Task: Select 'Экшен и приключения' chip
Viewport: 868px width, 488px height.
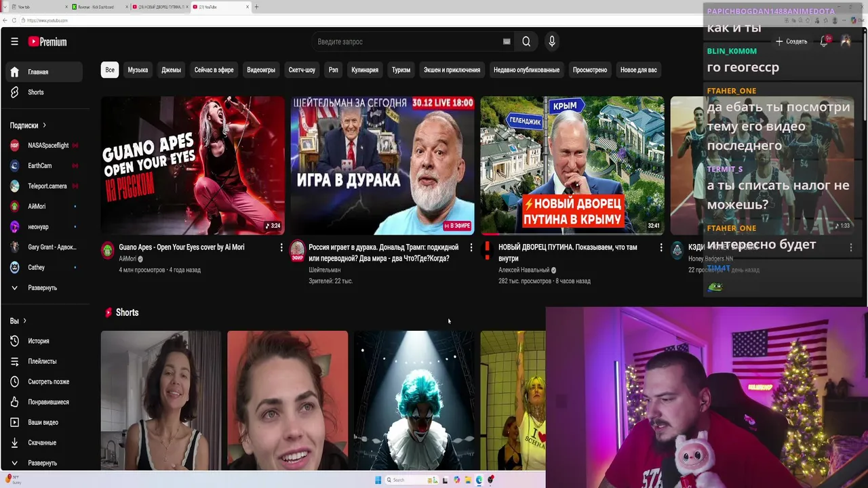Action: (x=452, y=70)
